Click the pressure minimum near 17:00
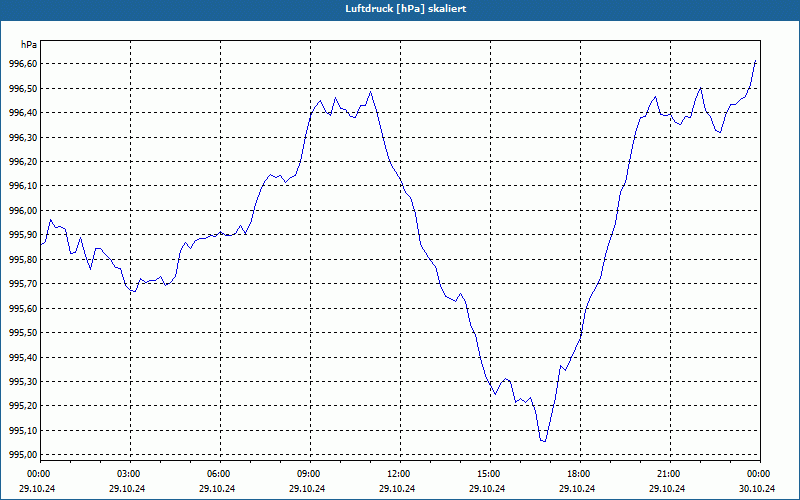 tap(543, 441)
